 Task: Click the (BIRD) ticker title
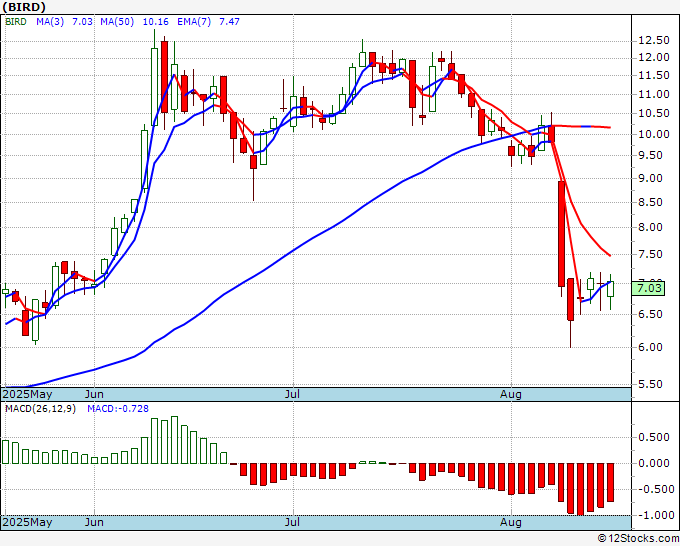(24, 7)
